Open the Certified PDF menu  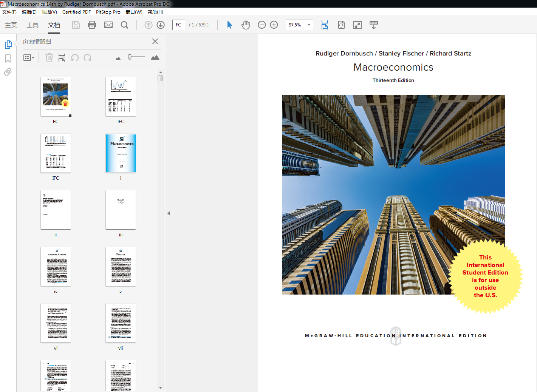tap(76, 12)
